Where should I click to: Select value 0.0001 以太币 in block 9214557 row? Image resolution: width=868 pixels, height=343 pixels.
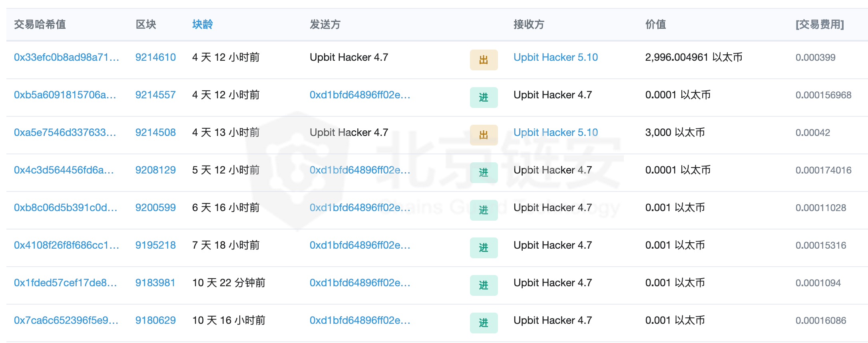(678, 95)
